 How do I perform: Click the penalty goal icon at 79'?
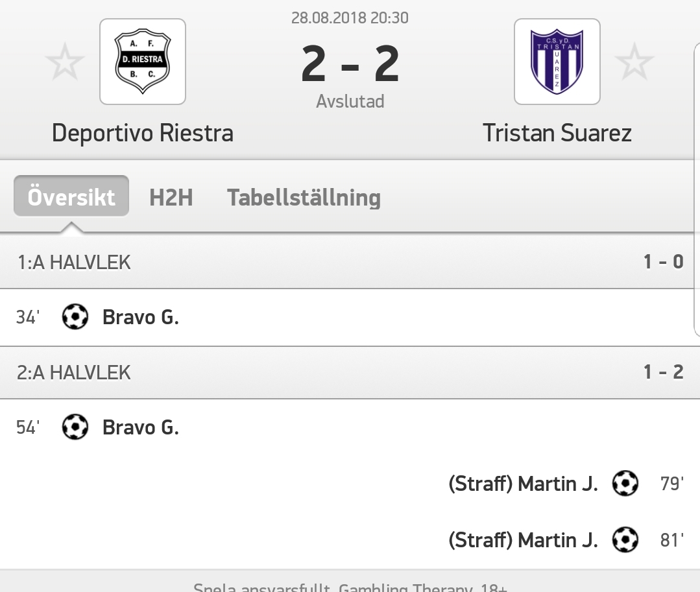point(625,483)
